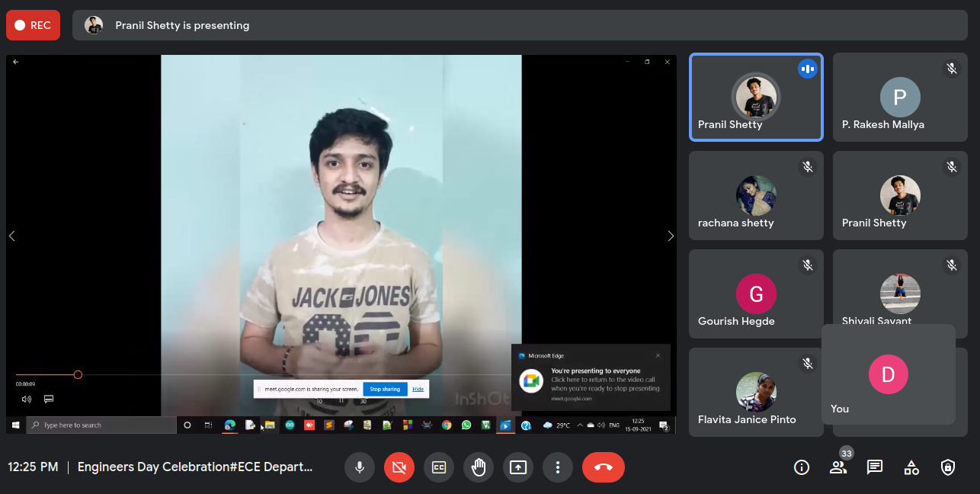This screenshot has width=980, height=494.
Task: Select Pranil Shetty's speaking participant tile
Action: point(756,98)
